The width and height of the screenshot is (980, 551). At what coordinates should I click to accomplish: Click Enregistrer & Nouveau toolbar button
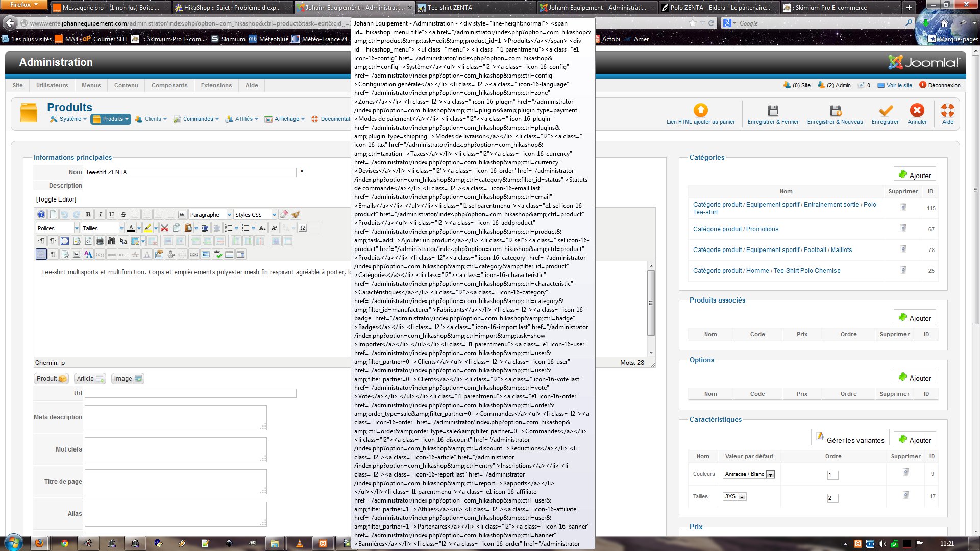(x=835, y=114)
